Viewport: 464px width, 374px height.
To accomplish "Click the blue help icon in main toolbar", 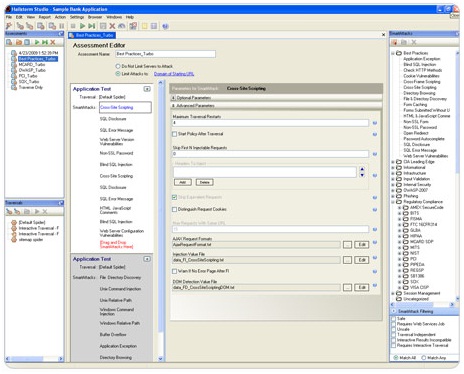I will pyautogui.click(x=165, y=26).
